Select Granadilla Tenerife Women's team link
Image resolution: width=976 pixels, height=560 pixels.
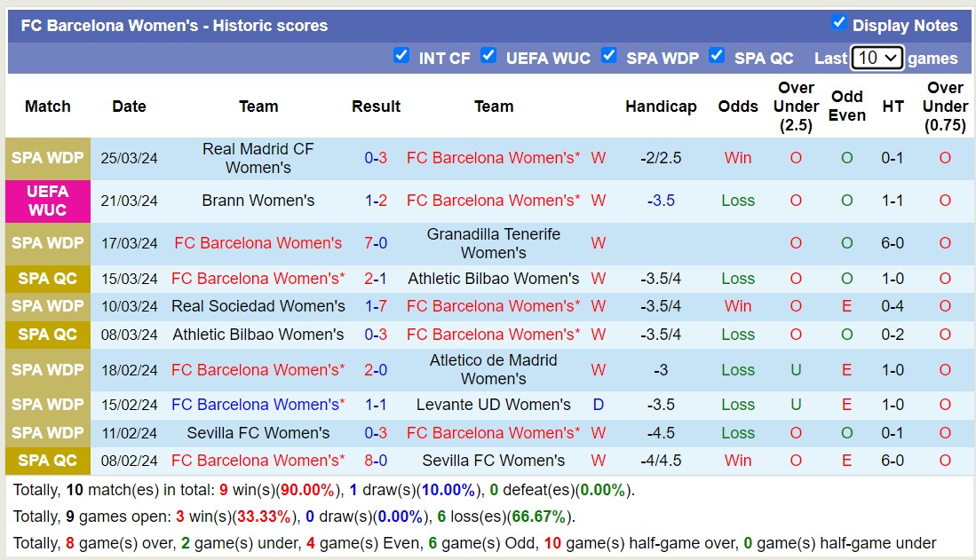(x=494, y=243)
